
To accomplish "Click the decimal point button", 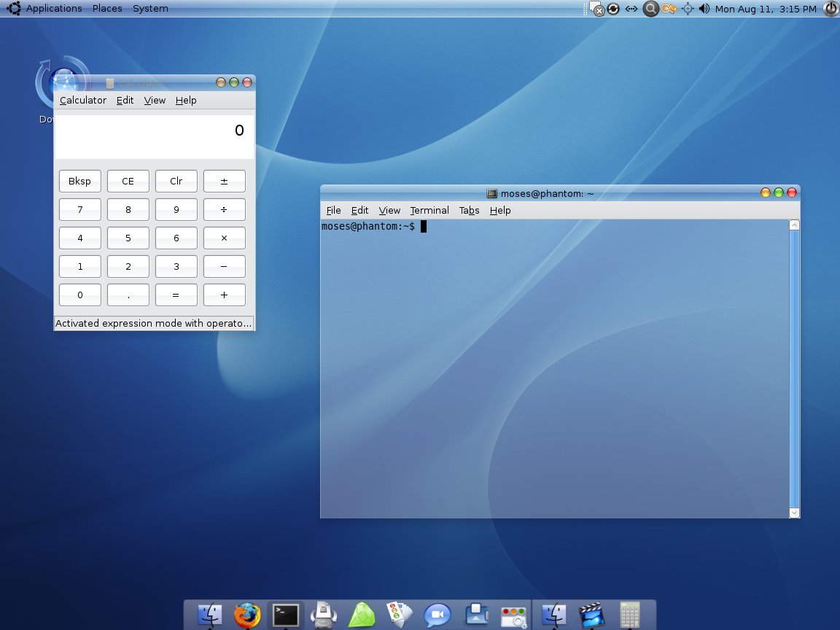I will tap(128, 295).
